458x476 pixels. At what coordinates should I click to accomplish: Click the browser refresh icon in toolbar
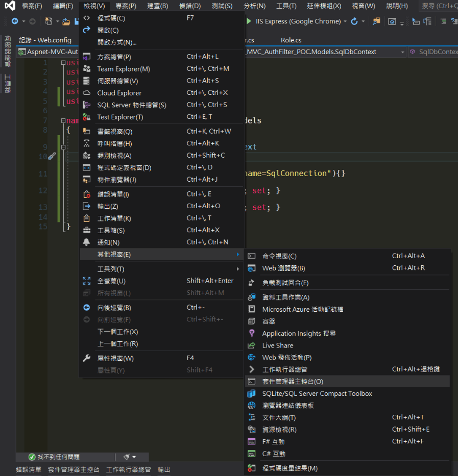(354, 21)
